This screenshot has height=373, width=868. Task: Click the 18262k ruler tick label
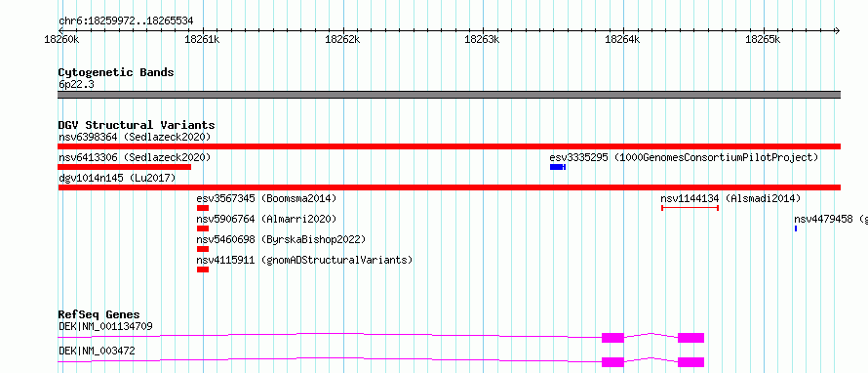tap(342, 39)
